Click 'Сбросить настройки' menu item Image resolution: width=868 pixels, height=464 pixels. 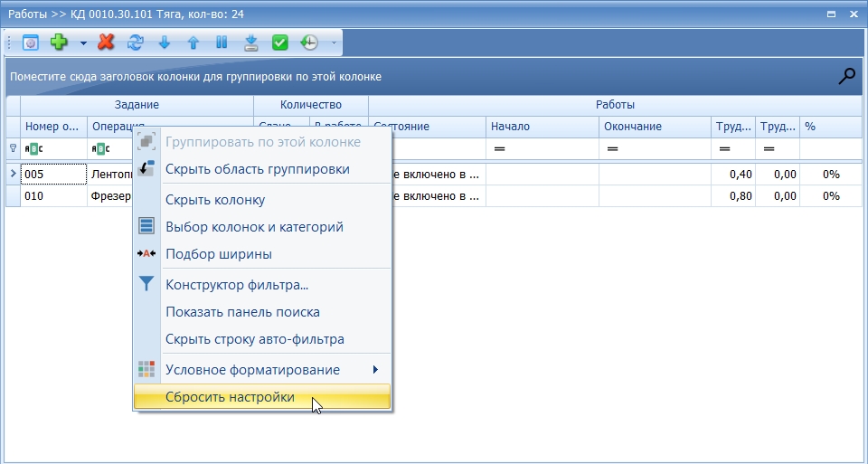point(262,397)
